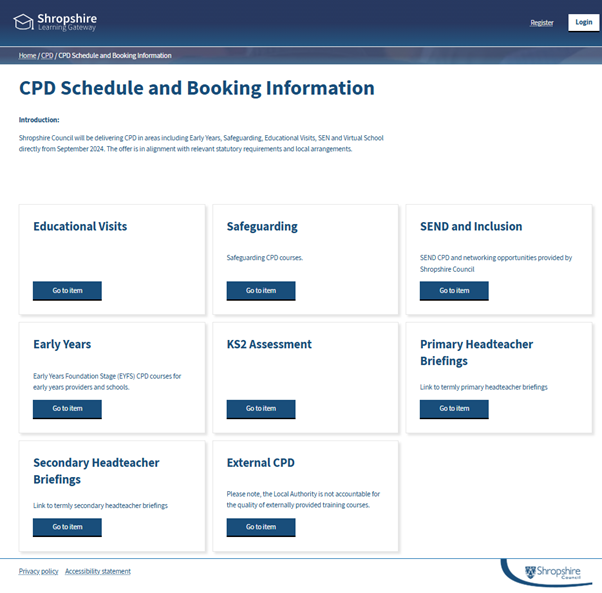Select the Safeguarding card heading
This screenshot has height=593, width=602.
click(262, 227)
